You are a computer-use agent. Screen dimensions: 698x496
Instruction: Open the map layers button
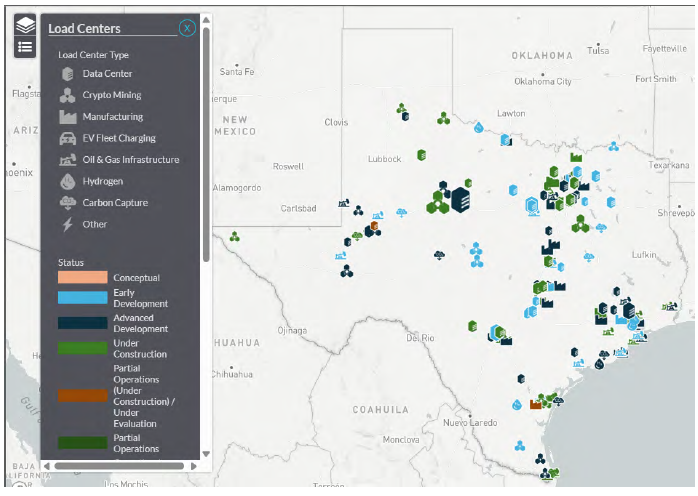point(25,26)
